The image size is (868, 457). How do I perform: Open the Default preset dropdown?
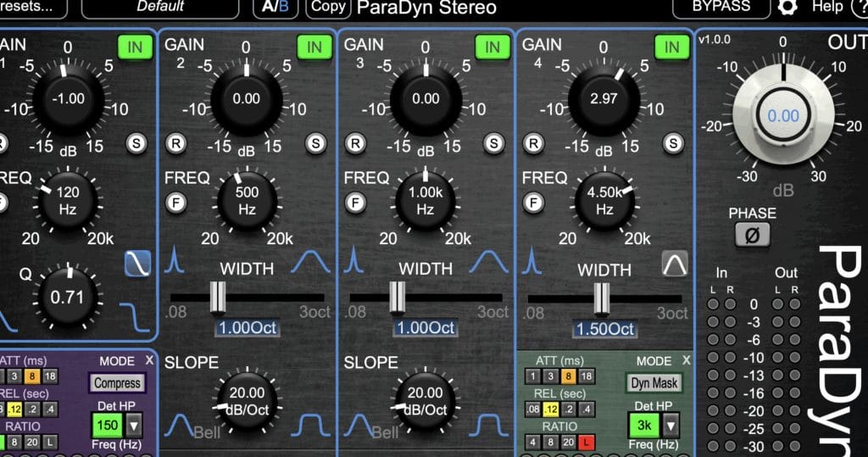point(160,8)
